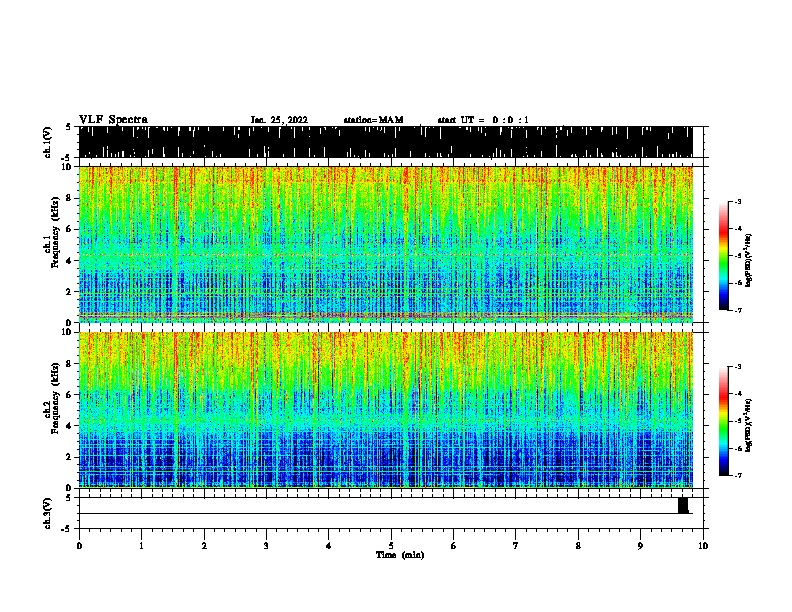
Task: Click the time axis tick label "2"
Action: (204, 546)
